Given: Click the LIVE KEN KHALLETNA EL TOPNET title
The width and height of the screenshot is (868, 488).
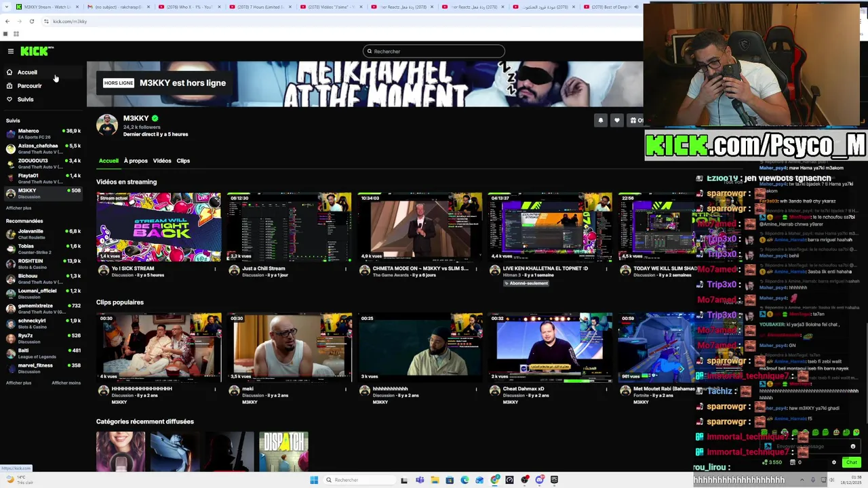Looking at the screenshot, I should coord(545,268).
